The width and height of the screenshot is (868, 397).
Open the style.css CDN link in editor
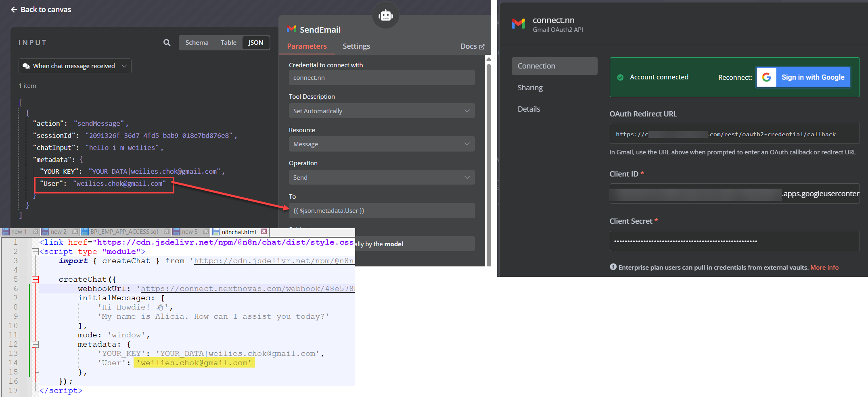coord(226,242)
